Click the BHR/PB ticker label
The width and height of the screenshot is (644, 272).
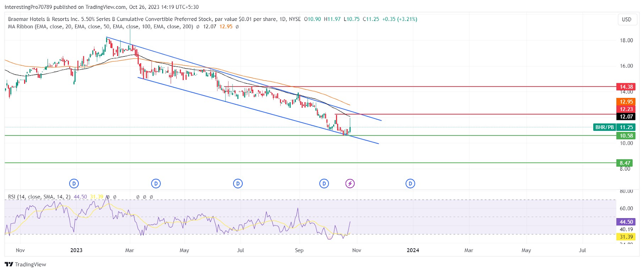point(605,127)
